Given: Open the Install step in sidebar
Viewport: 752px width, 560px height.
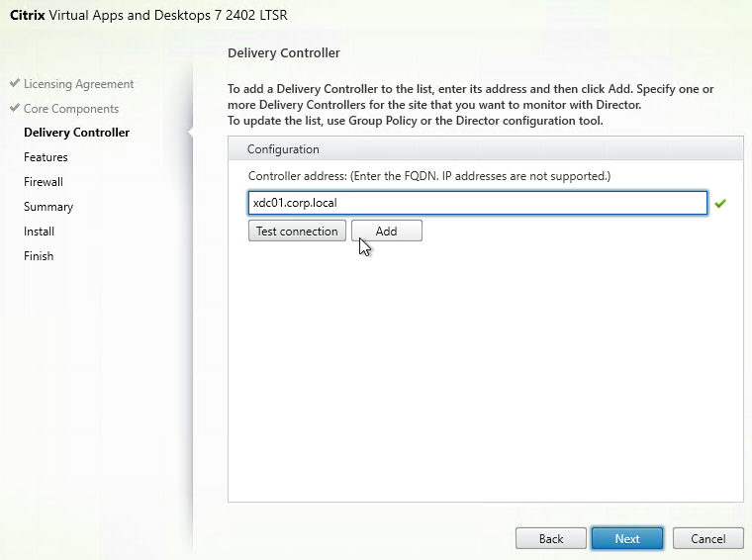Looking at the screenshot, I should click(39, 232).
